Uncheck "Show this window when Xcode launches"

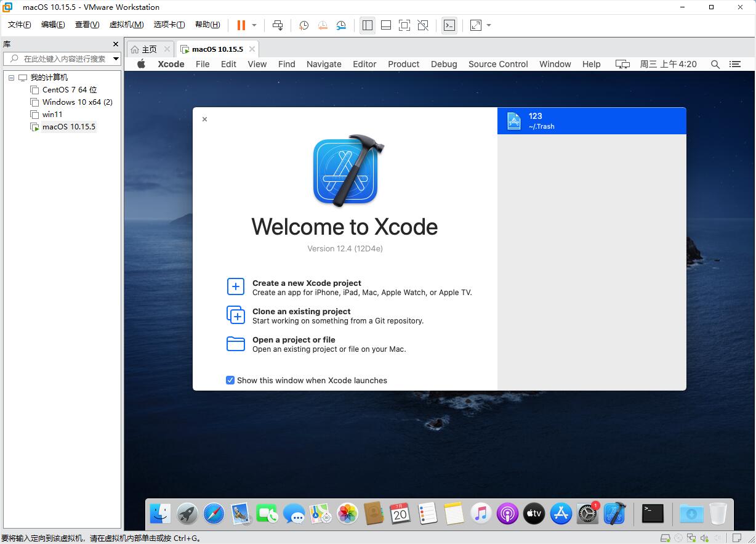[x=230, y=380]
